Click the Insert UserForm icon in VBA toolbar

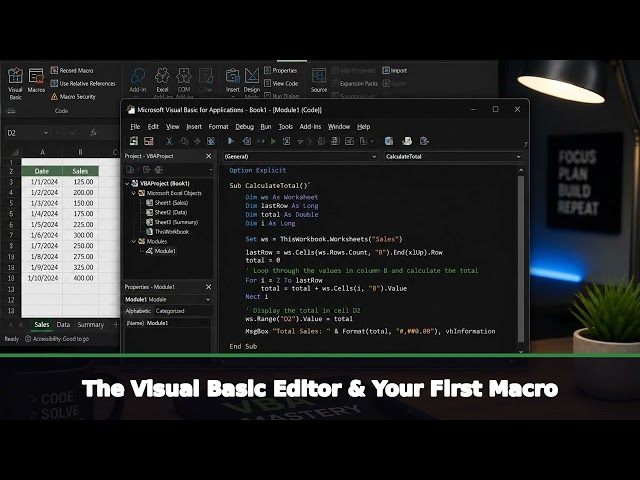(149, 141)
